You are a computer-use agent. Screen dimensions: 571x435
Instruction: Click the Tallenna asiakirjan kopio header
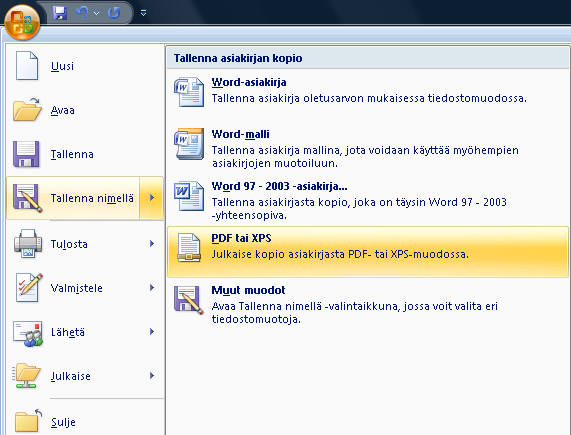coord(238,58)
